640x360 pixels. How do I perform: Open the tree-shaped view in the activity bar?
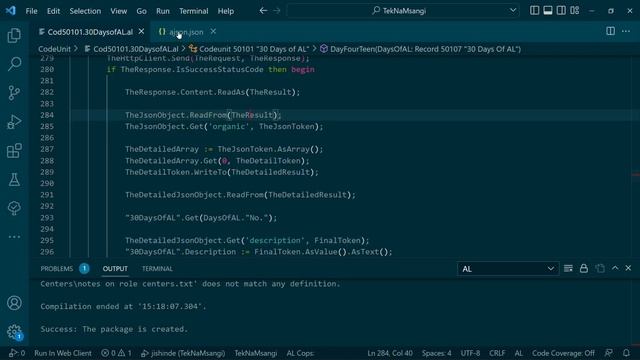pos(14,208)
